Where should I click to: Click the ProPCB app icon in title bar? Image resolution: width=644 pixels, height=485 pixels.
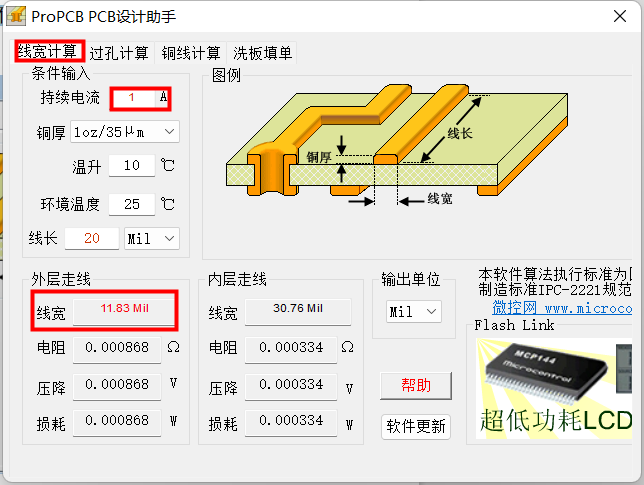click(x=17, y=17)
